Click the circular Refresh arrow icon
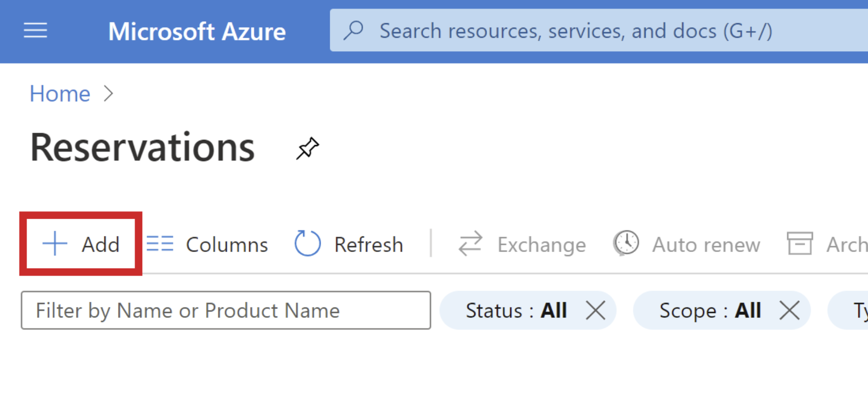The height and width of the screenshot is (416, 868). tap(308, 243)
